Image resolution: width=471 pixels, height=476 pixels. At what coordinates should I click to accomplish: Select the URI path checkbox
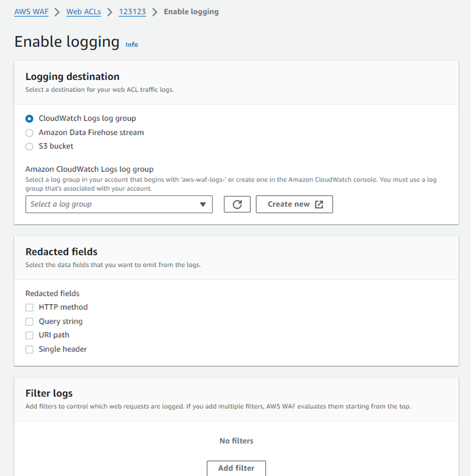tap(29, 335)
